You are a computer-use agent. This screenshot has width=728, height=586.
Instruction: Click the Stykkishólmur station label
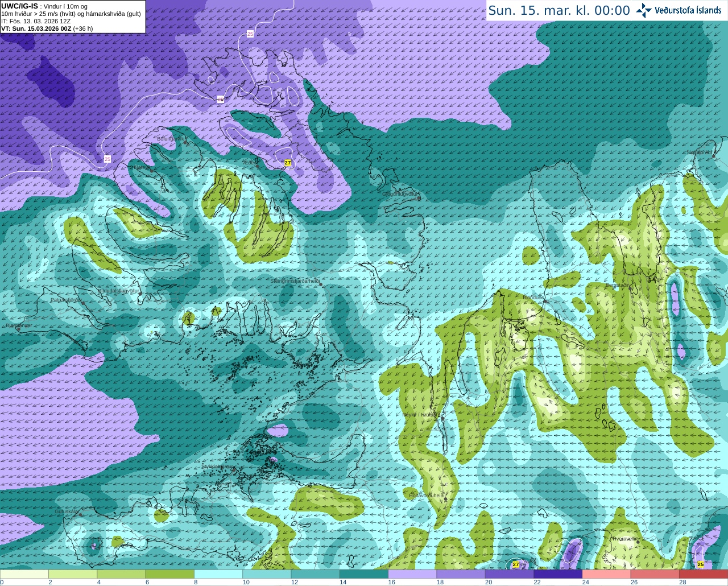pyautogui.click(x=218, y=466)
